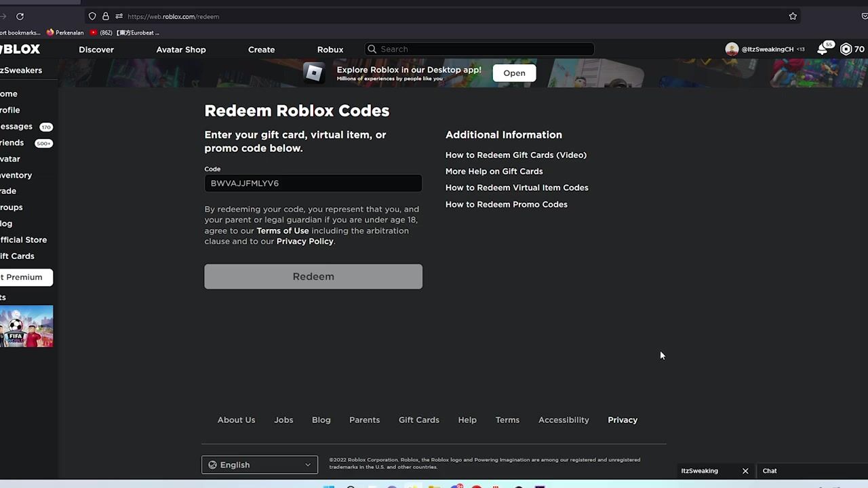The width and height of the screenshot is (868, 488).
Task: Go to the Create tab
Action: pos(261,49)
